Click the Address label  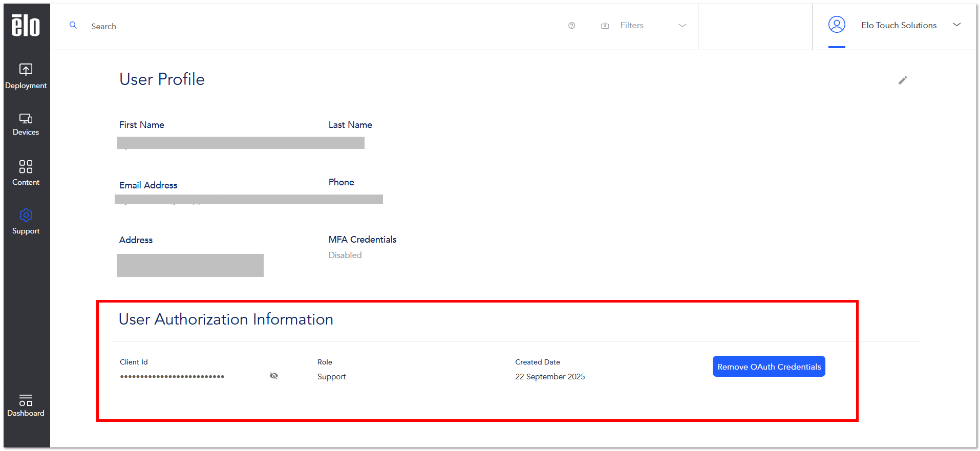[136, 240]
